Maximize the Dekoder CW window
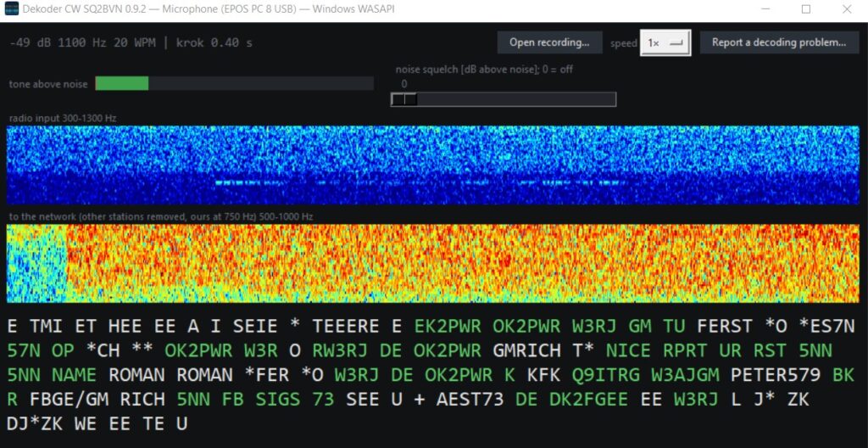 (806, 8)
